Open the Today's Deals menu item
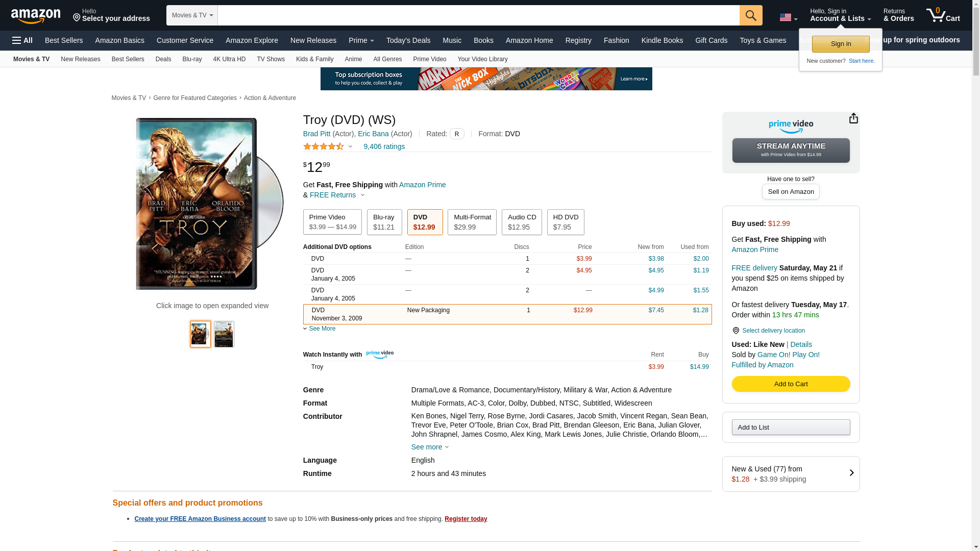Viewport: 980px width, 551px height. click(x=408, y=40)
